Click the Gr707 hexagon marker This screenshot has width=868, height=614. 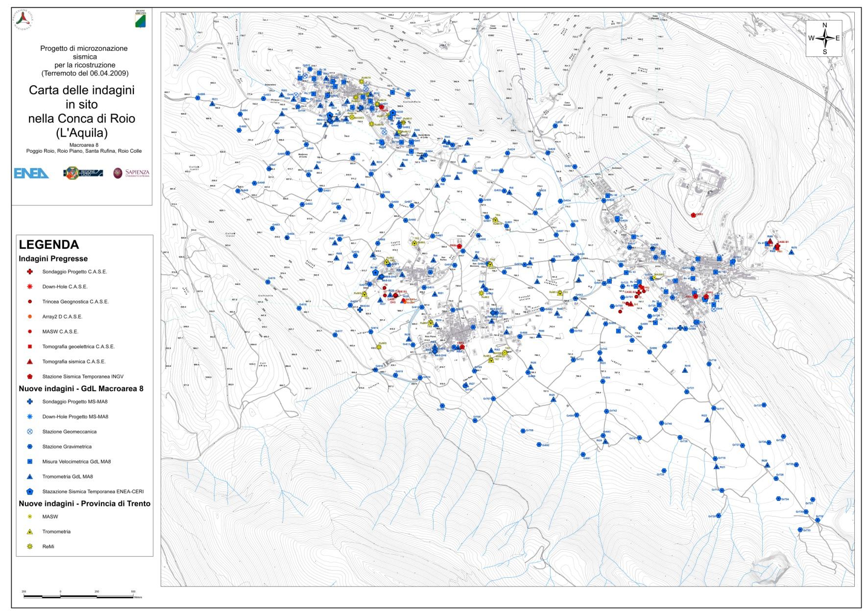click(493, 399)
